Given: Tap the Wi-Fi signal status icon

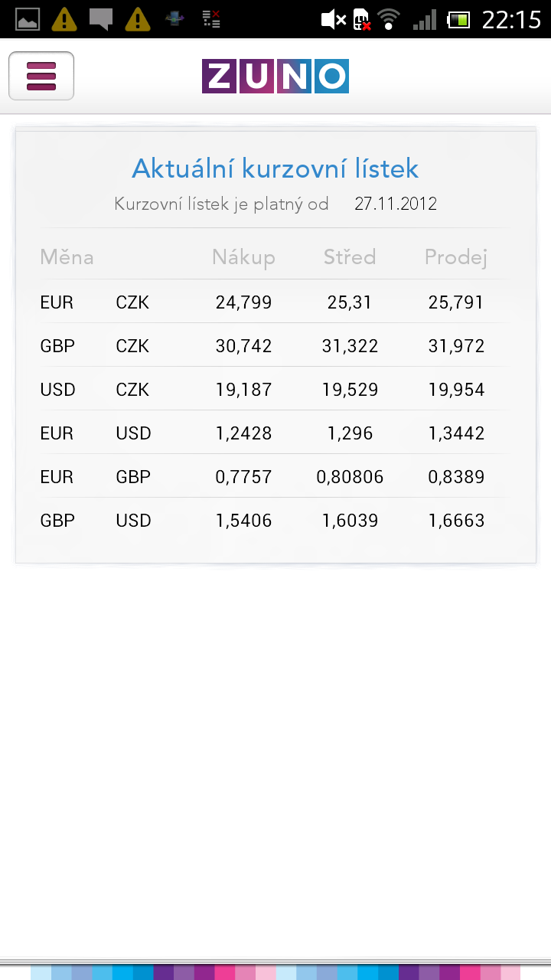Looking at the screenshot, I should point(389,19).
